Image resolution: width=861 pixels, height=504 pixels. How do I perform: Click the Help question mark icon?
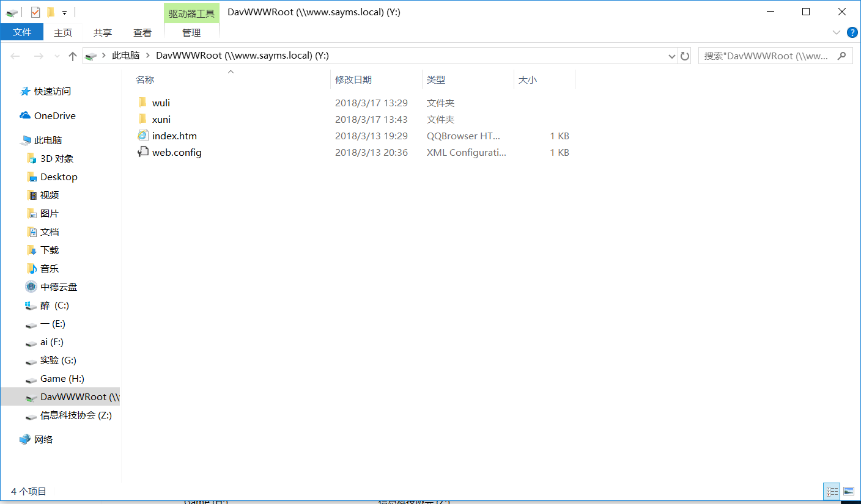tap(852, 32)
